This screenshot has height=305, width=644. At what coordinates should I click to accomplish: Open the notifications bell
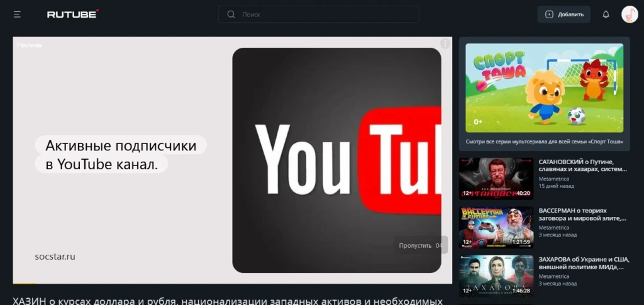point(606,14)
